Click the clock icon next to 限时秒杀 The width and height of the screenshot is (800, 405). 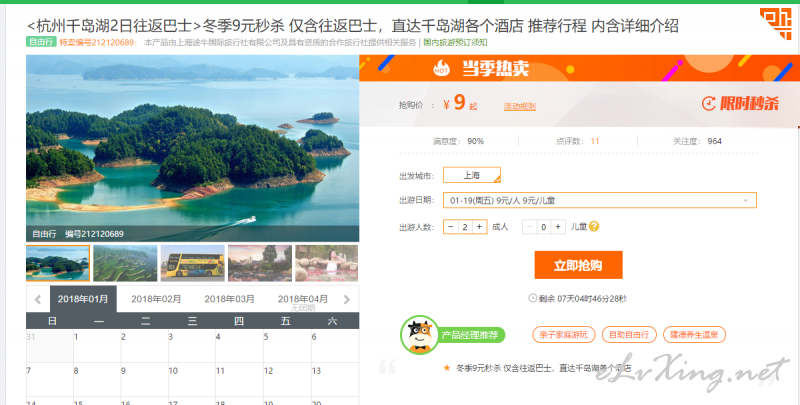(x=709, y=104)
